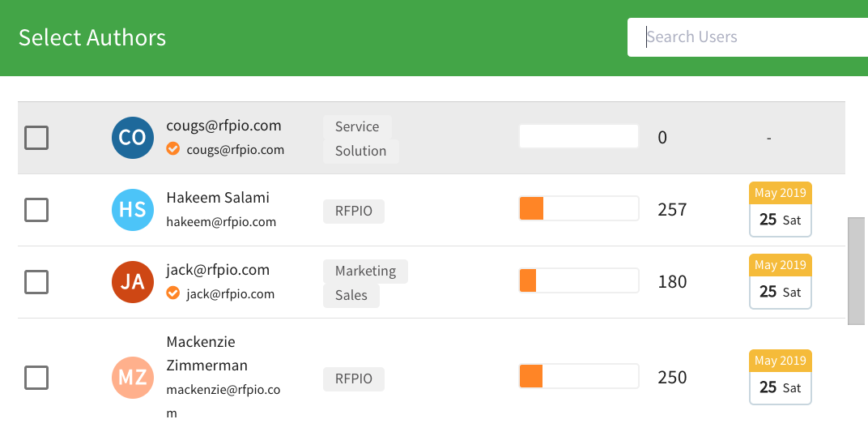Viewport: 868px width, 432px height.
Task: Click the MZ avatar for Mackenzie Zimmerman
Action: [x=132, y=378]
